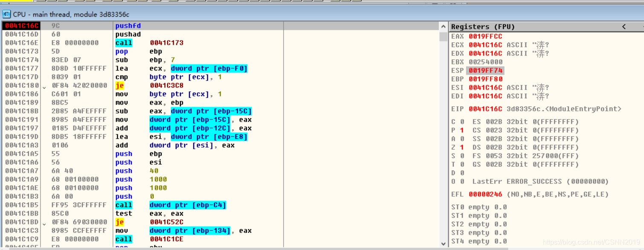
Task: Click hex bytes E8 00000000 at 0041C16E
Action: click(x=75, y=43)
